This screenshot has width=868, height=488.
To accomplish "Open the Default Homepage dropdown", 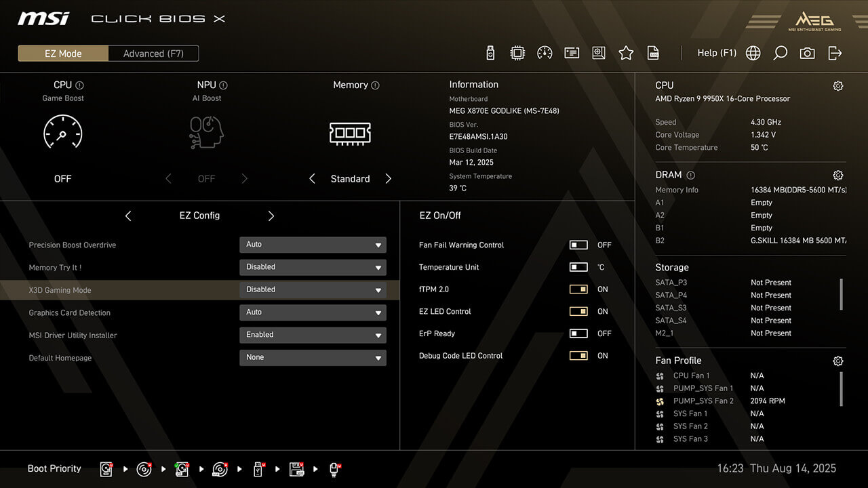I will coord(313,358).
